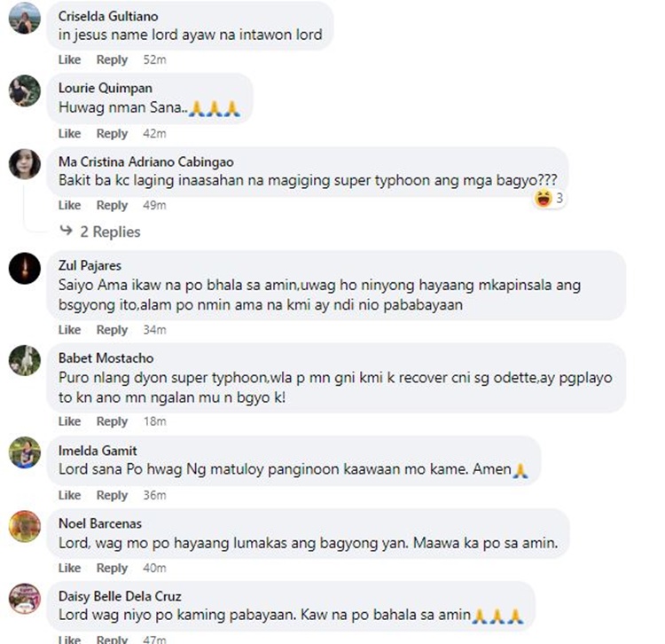The height and width of the screenshot is (644, 665).
Task: Reply to Babet Mostacho's comment
Action: pyautogui.click(x=112, y=421)
